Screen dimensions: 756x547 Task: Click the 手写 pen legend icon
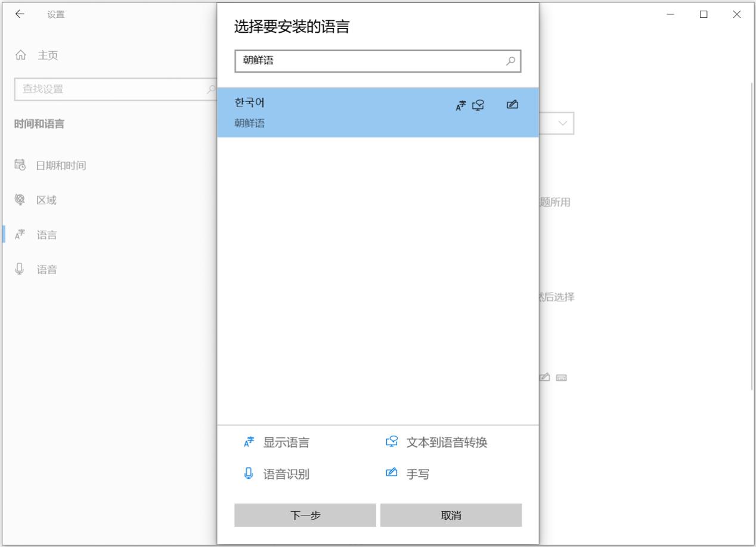click(391, 474)
